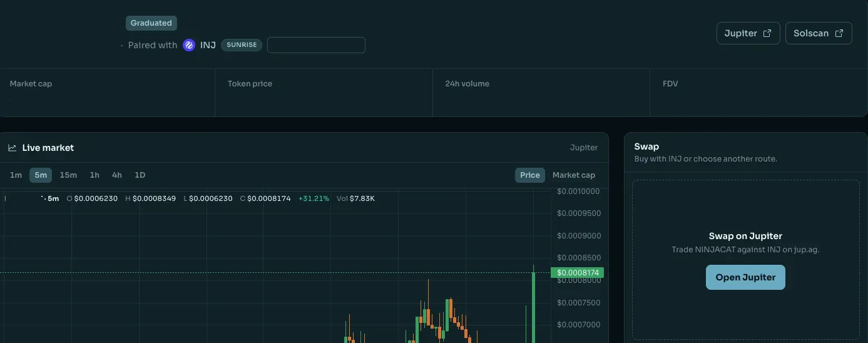
Task: Click 'Buy with INJ or choose another route.' text
Action: 705,159
